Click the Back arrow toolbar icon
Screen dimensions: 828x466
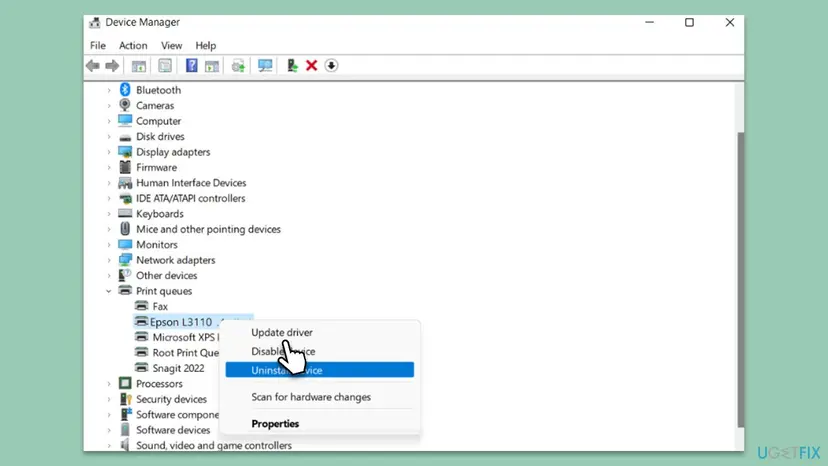93,66
